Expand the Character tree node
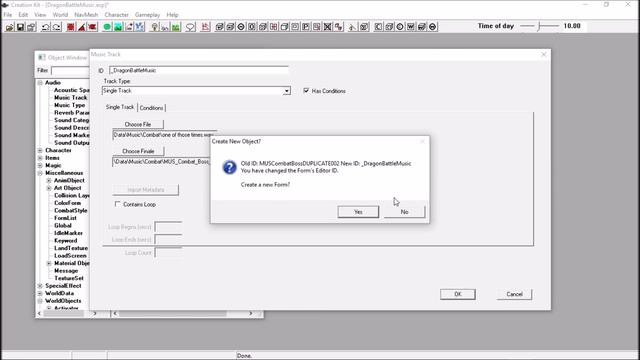Image resolution: width=640 pixels, height=360 pixels. coord(40,151)
